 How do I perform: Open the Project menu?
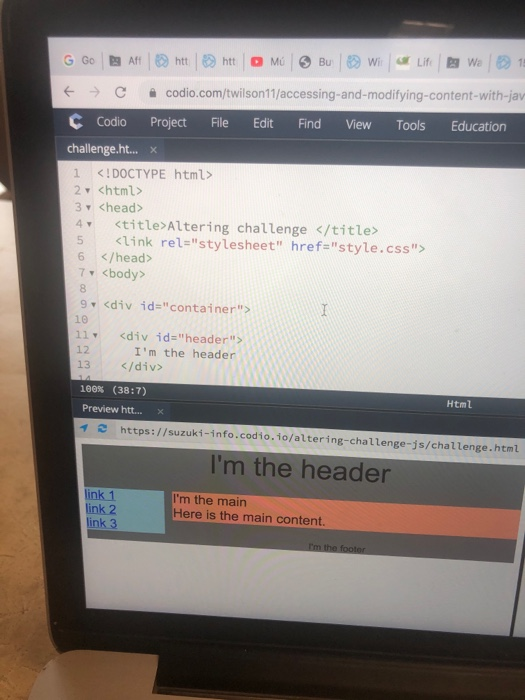click(168, 122)
